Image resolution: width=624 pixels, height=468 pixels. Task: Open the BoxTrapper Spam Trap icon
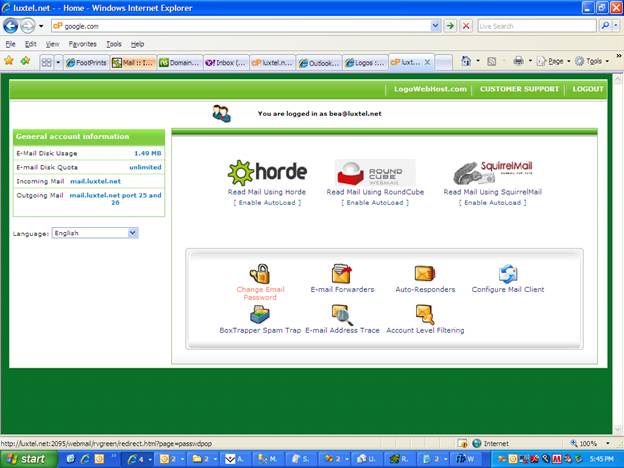coord(260,315)
